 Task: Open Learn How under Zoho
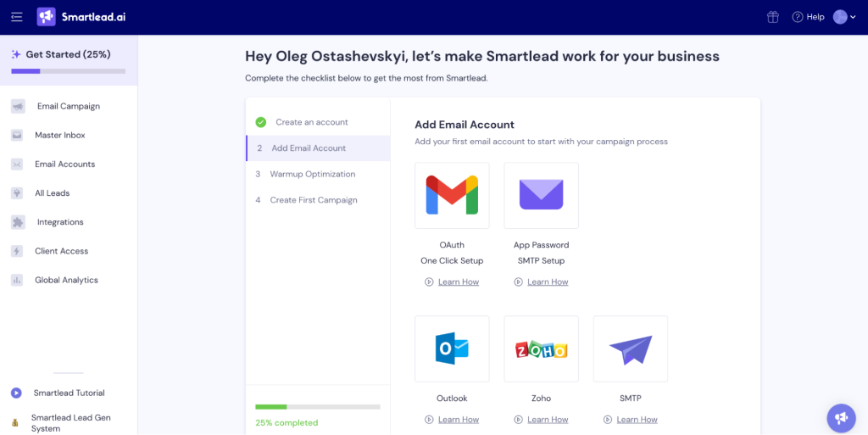548,420
